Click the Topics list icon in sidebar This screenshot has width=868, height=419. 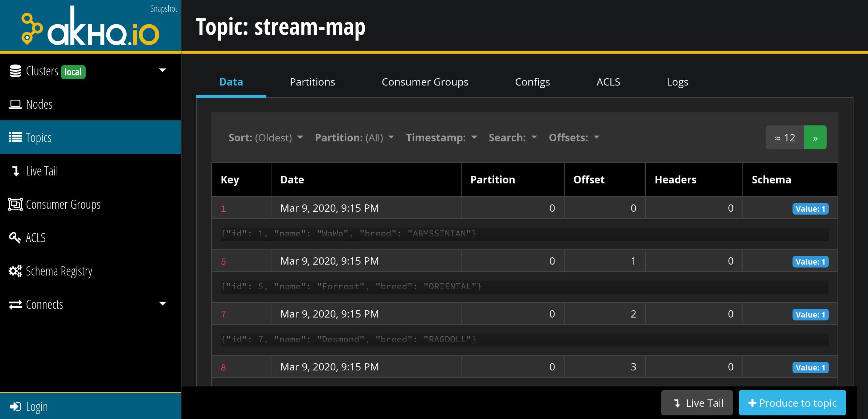[15, 138]
